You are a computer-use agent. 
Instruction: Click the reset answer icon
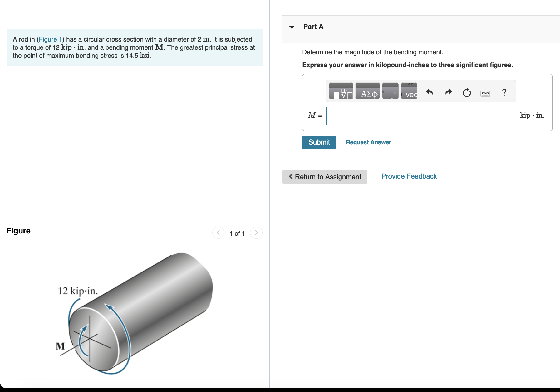coord(466,92)
